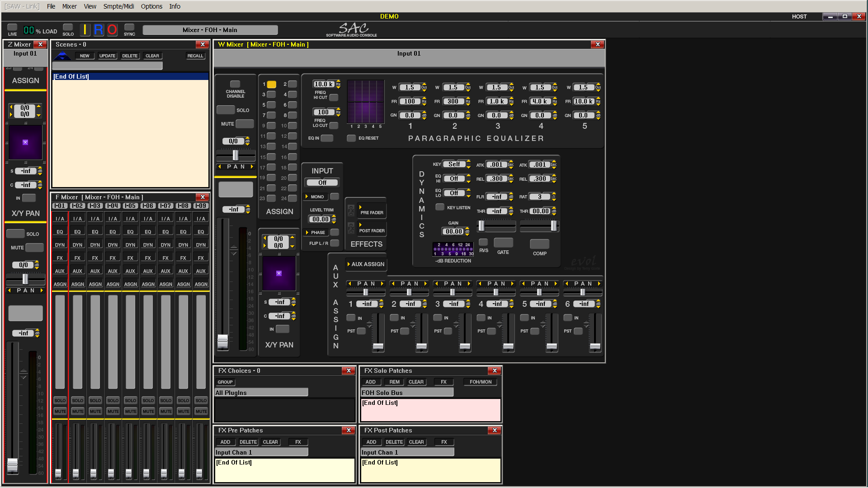Expand the AUX ASSIGN arrow
868x488 pixels.
349,264
